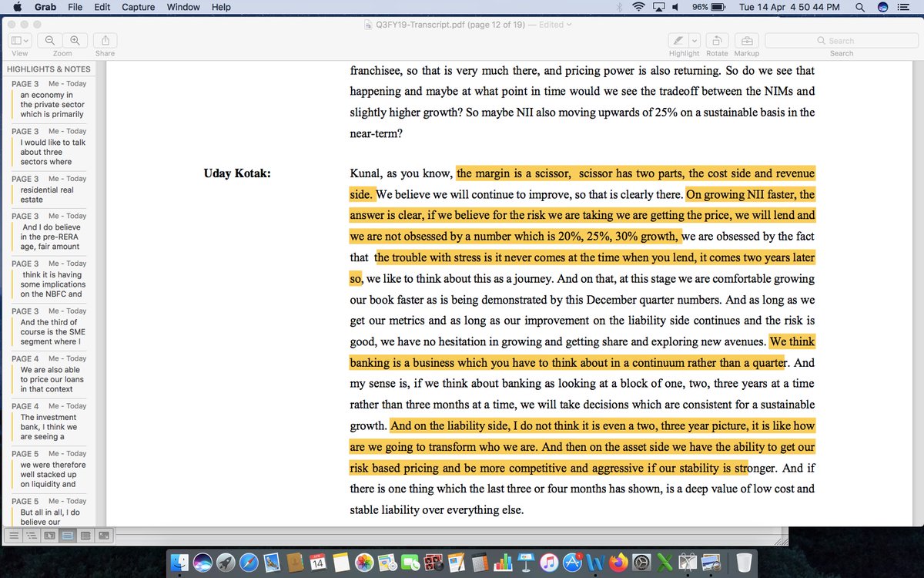Viewport: 924px width, 578px height.
Task: Select bottom bar highlights and notes view
Action: tap(68, 534)
